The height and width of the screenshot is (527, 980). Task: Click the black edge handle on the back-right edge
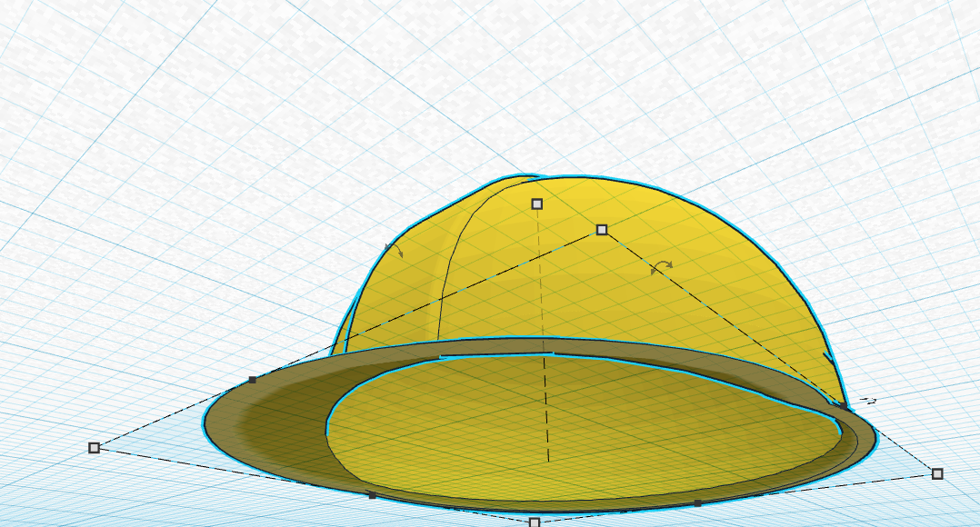pos(843,406)
